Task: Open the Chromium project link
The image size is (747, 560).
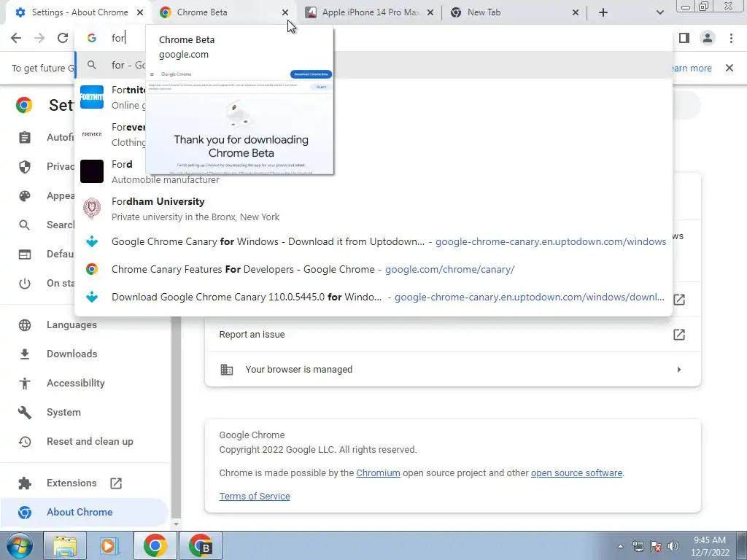Action: click(x=378, y=472)
